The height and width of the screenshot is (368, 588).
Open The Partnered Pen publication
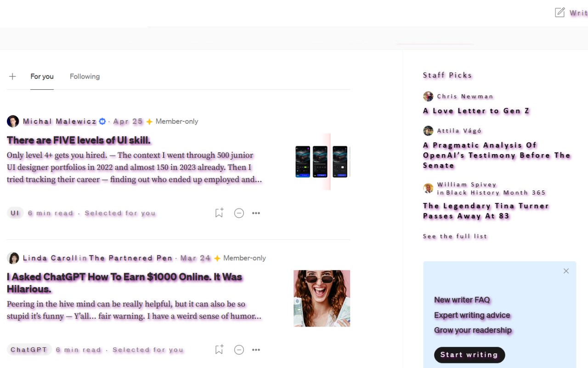[x=131, y=258]
